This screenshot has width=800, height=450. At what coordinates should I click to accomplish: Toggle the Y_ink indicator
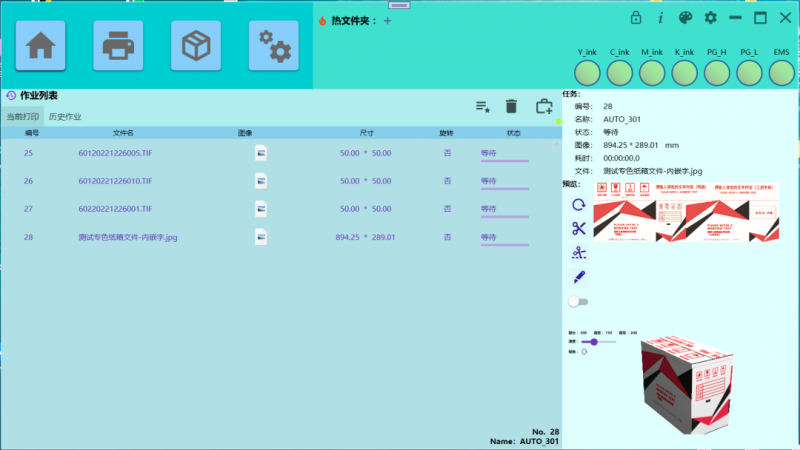point(587,72)
